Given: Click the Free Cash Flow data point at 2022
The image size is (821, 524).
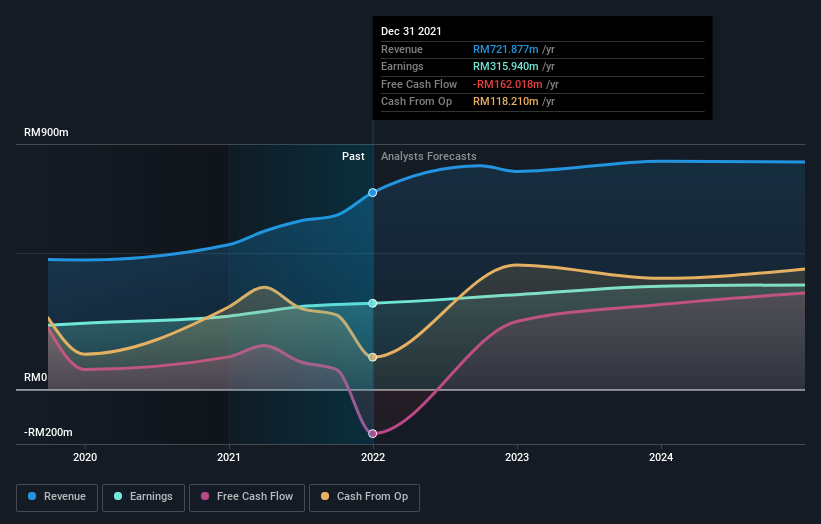Looking at the screenshot, I should point(372,433).
